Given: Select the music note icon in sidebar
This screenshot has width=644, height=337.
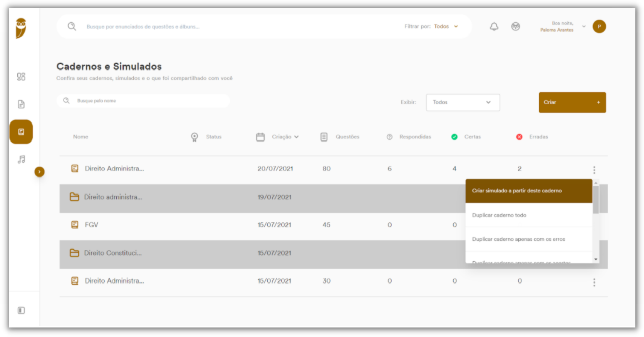Looking at the screenshot, I should pyautogui.click(x=21, y=159).
